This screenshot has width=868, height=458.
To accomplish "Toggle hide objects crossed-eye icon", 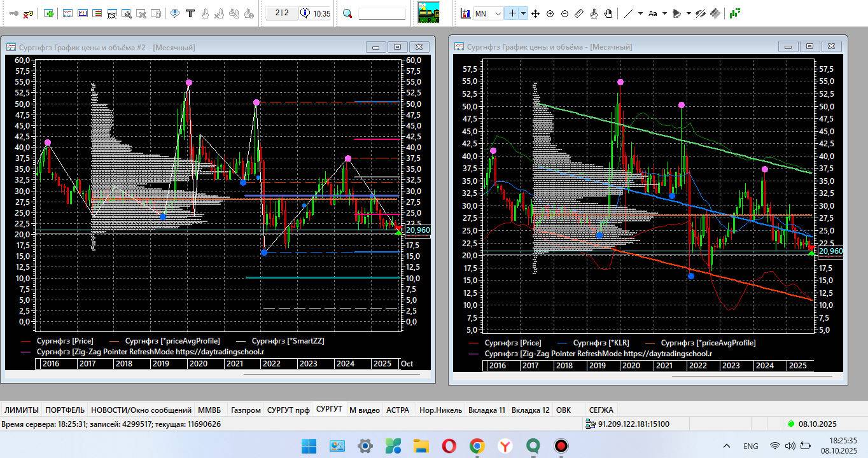I will tap(701, 13).
